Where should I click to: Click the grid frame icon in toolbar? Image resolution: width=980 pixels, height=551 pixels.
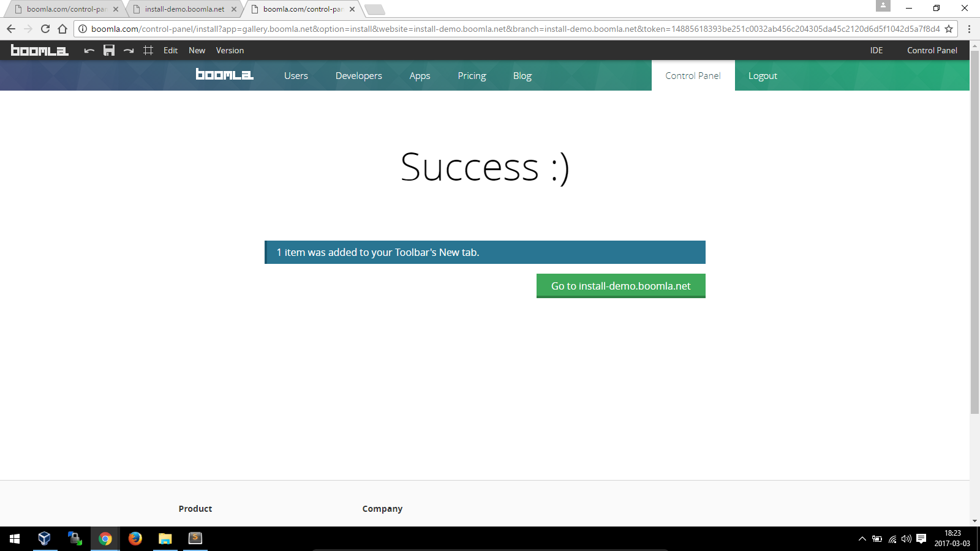point(148,50)
